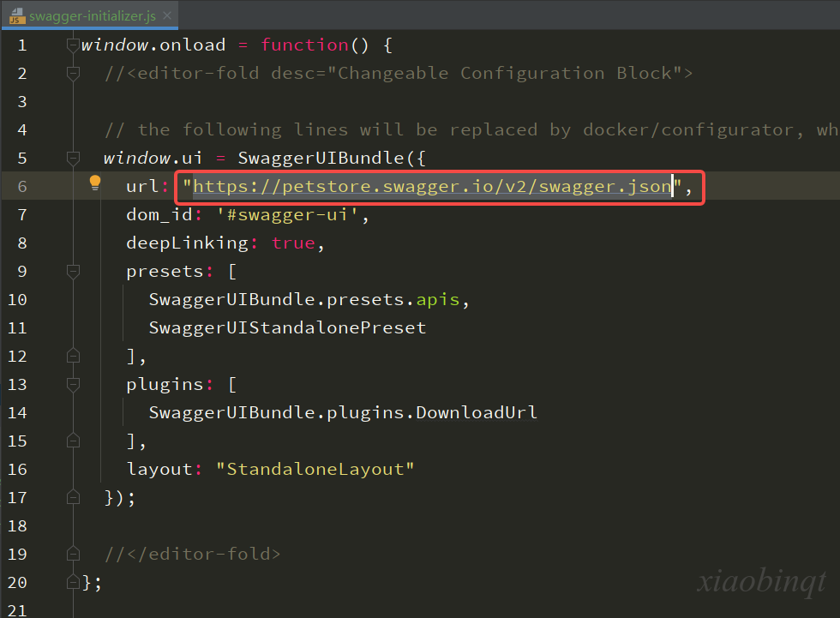Click line number 14 in the gutter
Screen dimensions: 840x618
[x=17, y=413]
